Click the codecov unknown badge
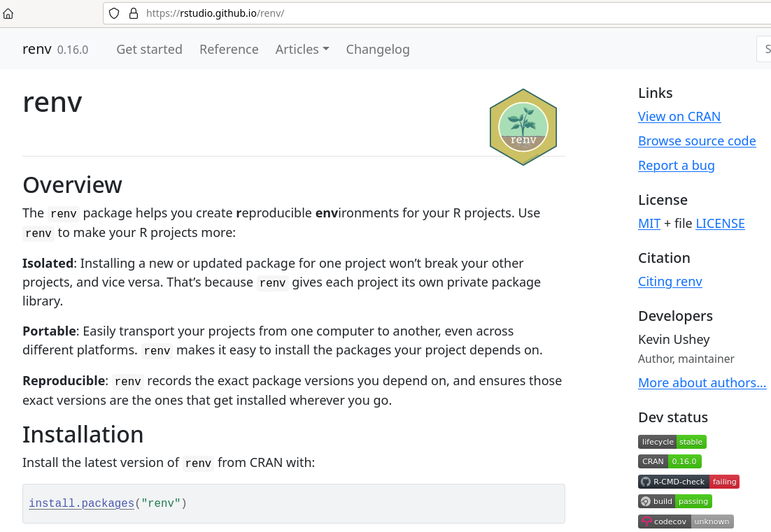This screenshot has height=532, width=771. pyautogui.click(x=686, y=522)
